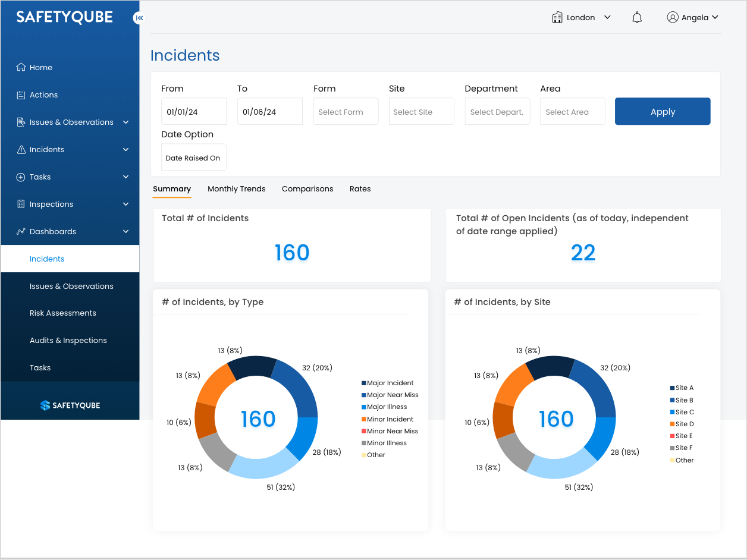Click the London building icon
This screenshot has width=747, height=560.
point(557,17)
